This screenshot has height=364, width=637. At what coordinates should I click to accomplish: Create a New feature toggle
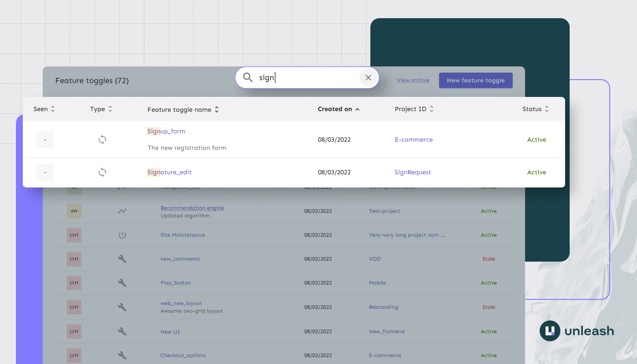pyautogui.click(x=475, y=80)
